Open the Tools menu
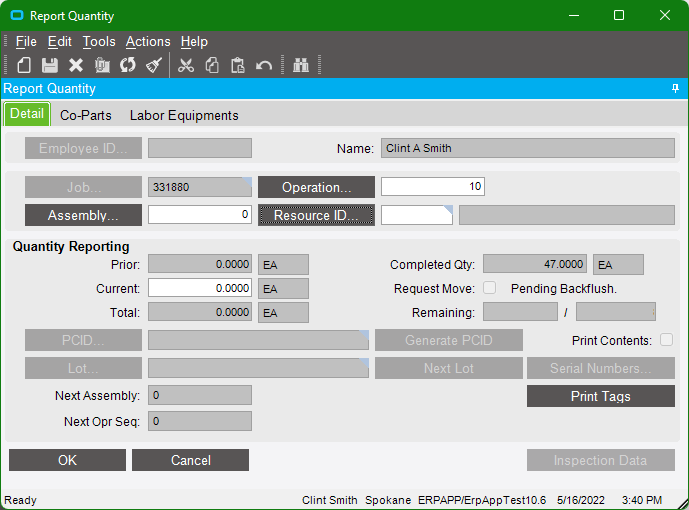The height and width of the screenshot is (510, 689). tap(99, 42)
